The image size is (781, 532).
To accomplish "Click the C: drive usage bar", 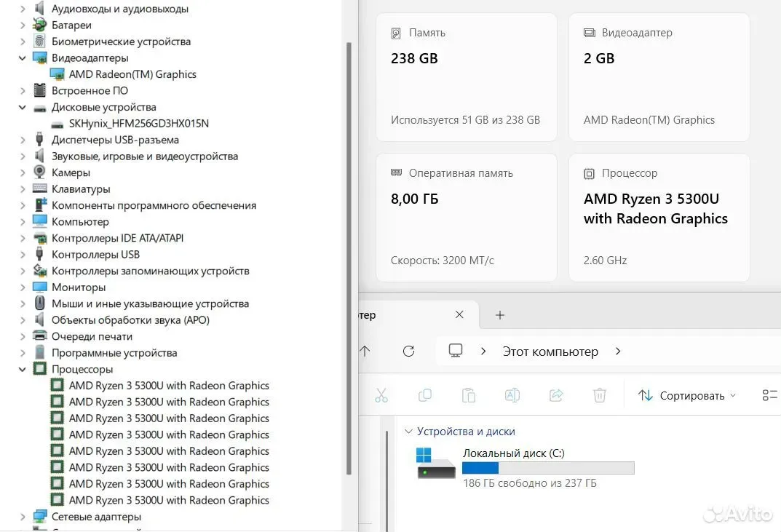I will point(548,468).
